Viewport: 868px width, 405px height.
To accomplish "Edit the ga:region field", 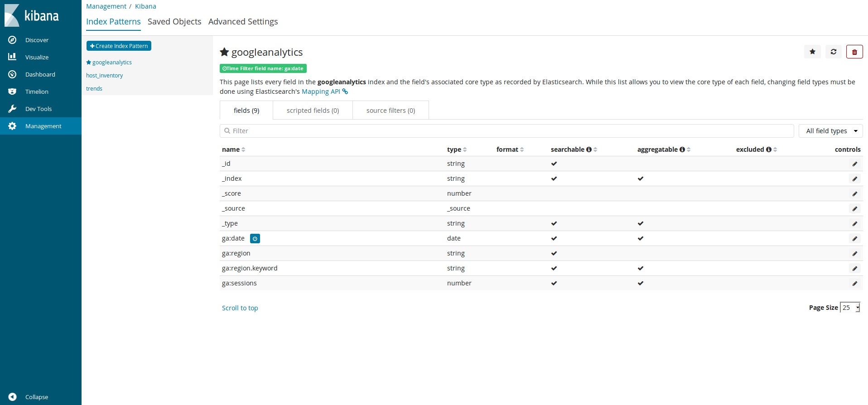I will [855, 254].
